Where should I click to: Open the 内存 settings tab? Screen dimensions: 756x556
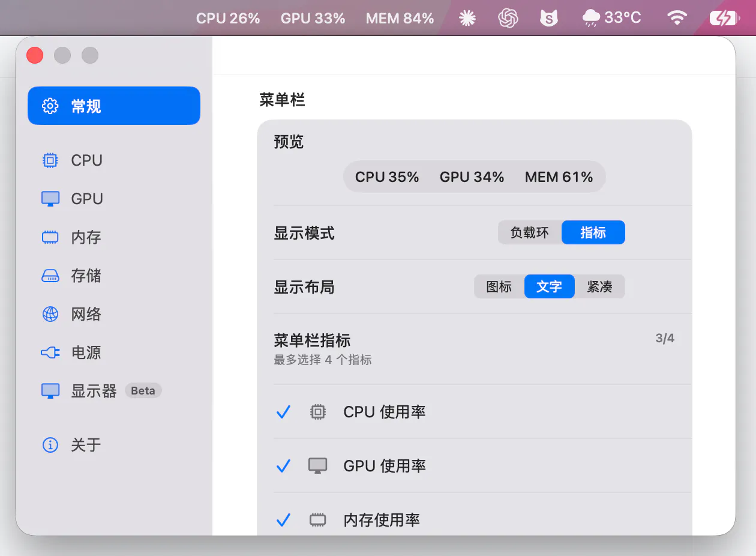[114, 237]
